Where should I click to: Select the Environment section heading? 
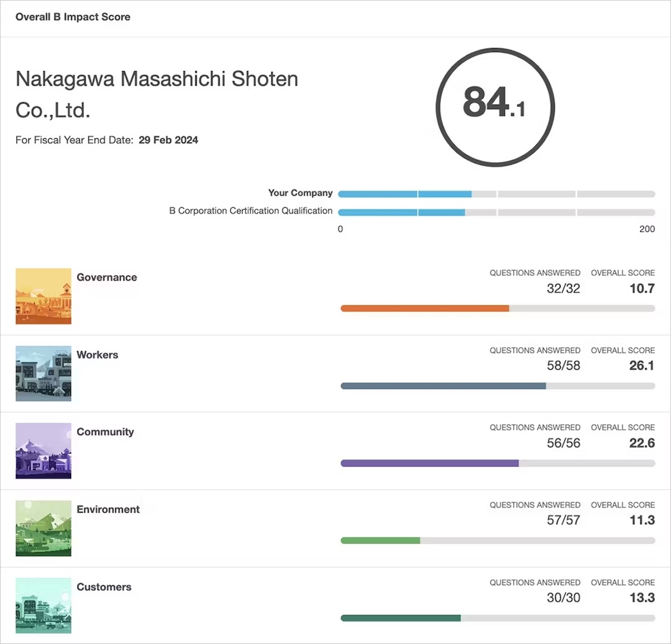(108, 509)
